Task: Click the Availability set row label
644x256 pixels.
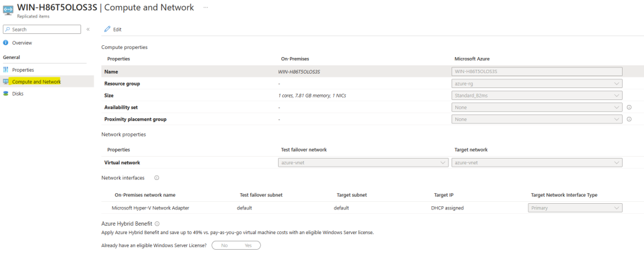Action: 121,108
